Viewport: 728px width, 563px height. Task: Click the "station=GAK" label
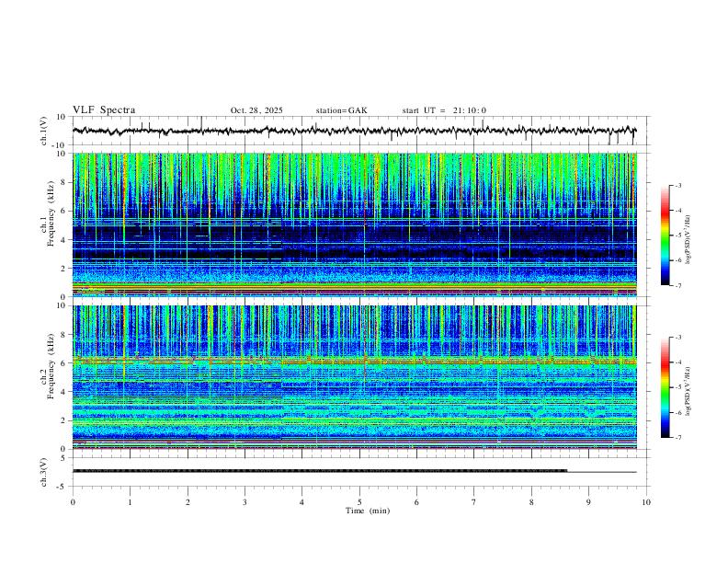tap(341, 110)
